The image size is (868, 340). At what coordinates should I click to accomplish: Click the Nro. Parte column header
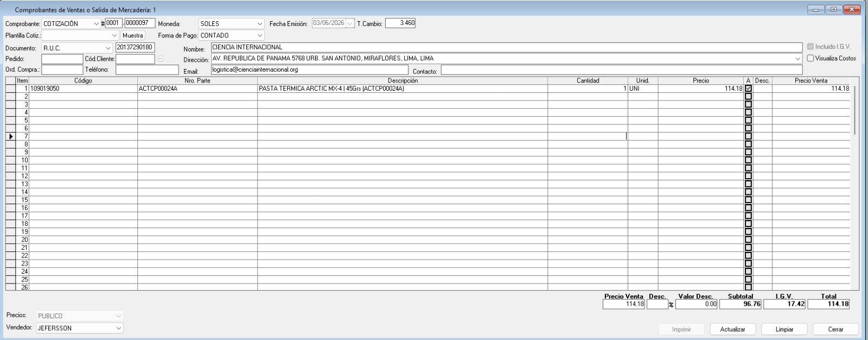point(197,80)
